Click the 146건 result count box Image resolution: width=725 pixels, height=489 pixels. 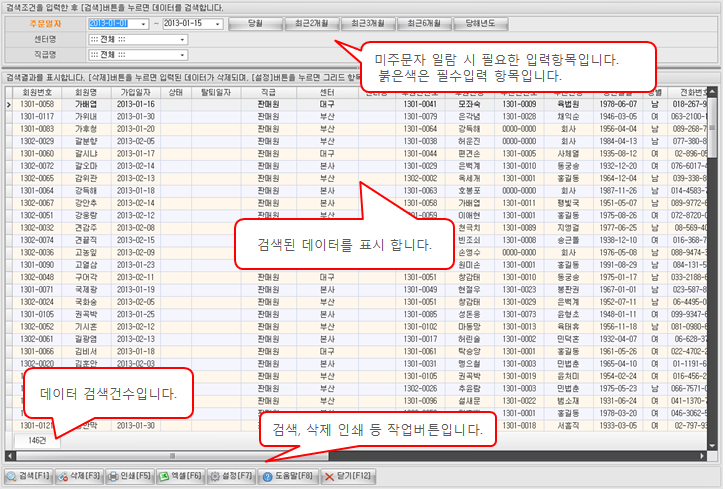coord(37,440)
